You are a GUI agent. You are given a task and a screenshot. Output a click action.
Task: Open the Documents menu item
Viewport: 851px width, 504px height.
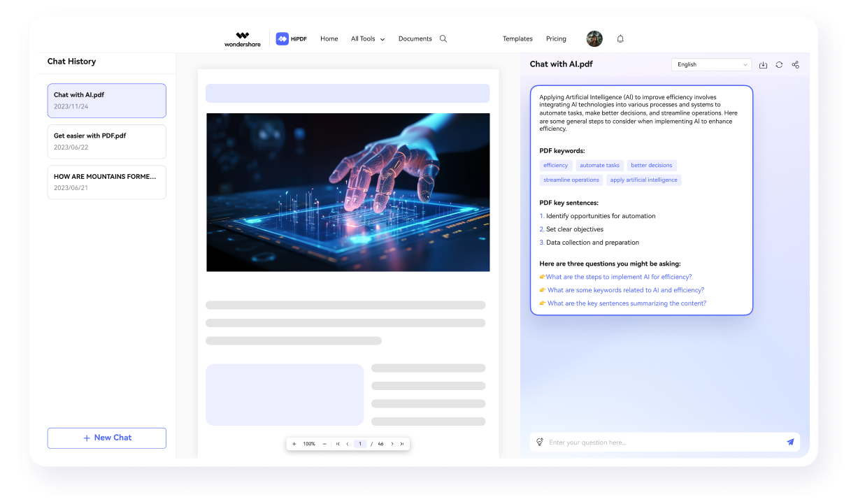pyautogui.click(x=415, y=38)
